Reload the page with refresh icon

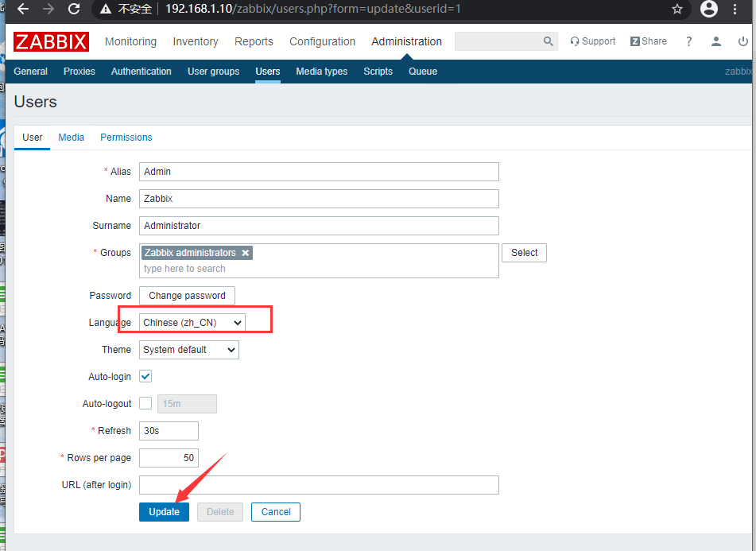(74, 9)
